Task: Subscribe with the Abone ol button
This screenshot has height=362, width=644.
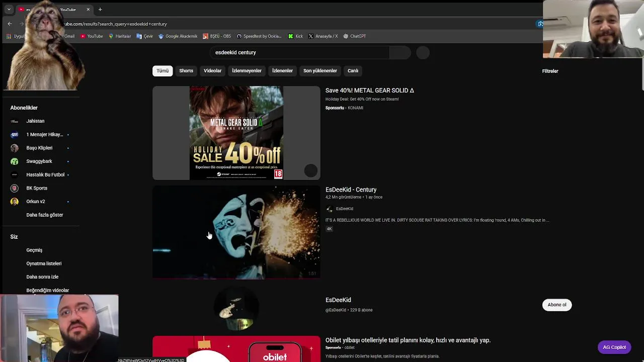Action: point(557,305)
